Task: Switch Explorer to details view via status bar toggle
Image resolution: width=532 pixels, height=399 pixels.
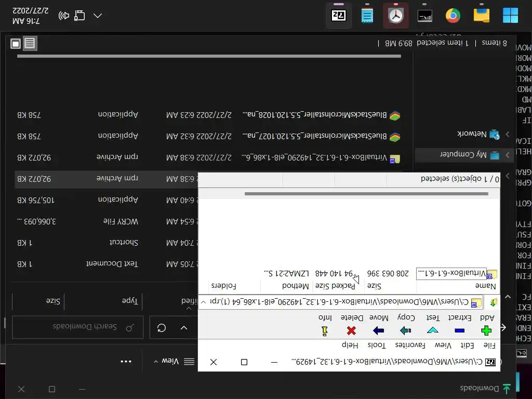Action: point(30,43)
